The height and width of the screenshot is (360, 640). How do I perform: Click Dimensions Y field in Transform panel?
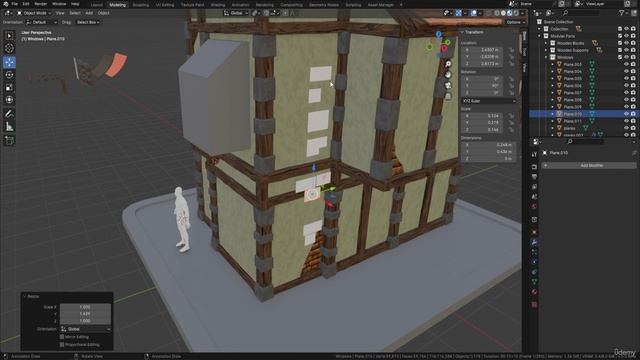click(x=489, y=151)
